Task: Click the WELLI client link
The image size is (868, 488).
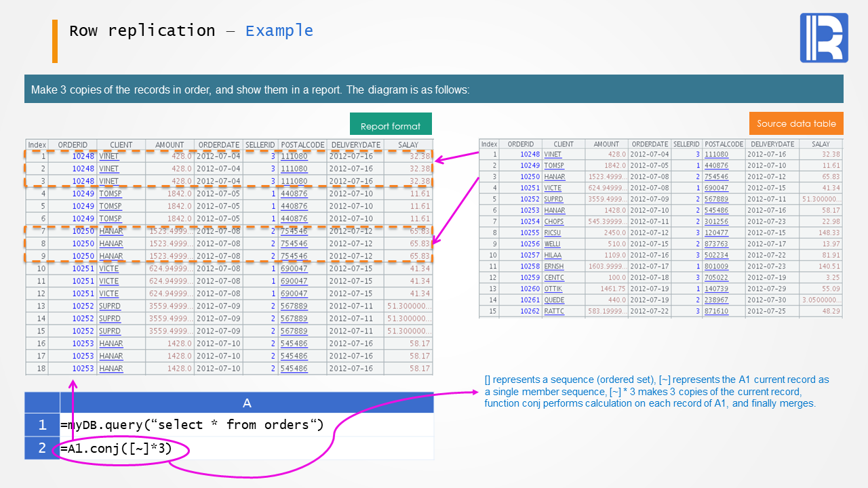Action: (552, 244)
